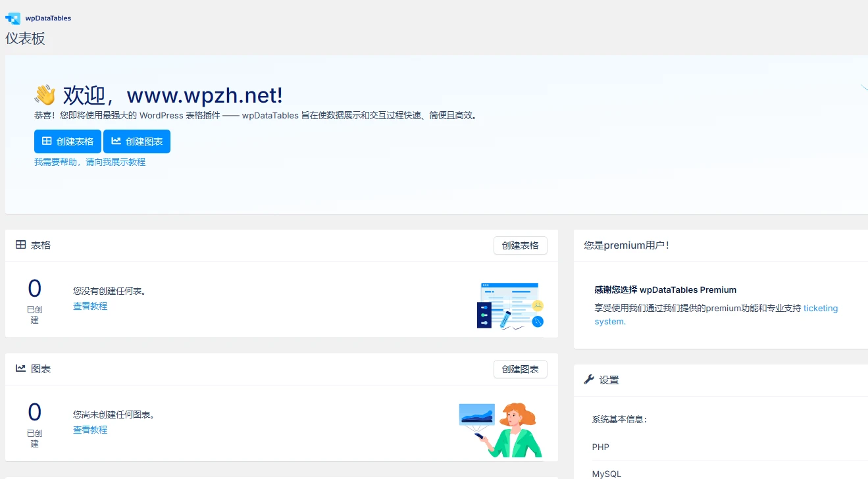Click the outlined 创建表格 button in 表格 card
The image size is (868, 479).
(x=521, y=245)
